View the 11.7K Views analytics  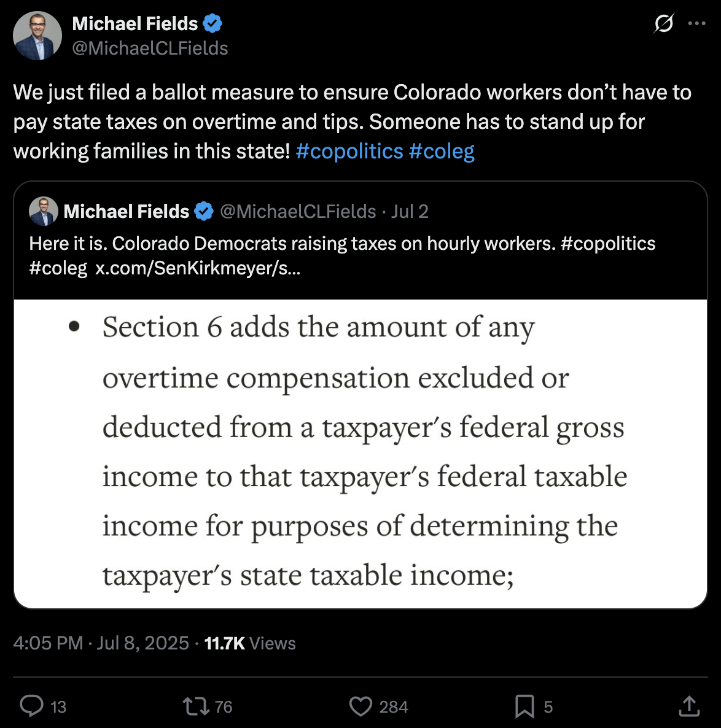coord(250,643)
